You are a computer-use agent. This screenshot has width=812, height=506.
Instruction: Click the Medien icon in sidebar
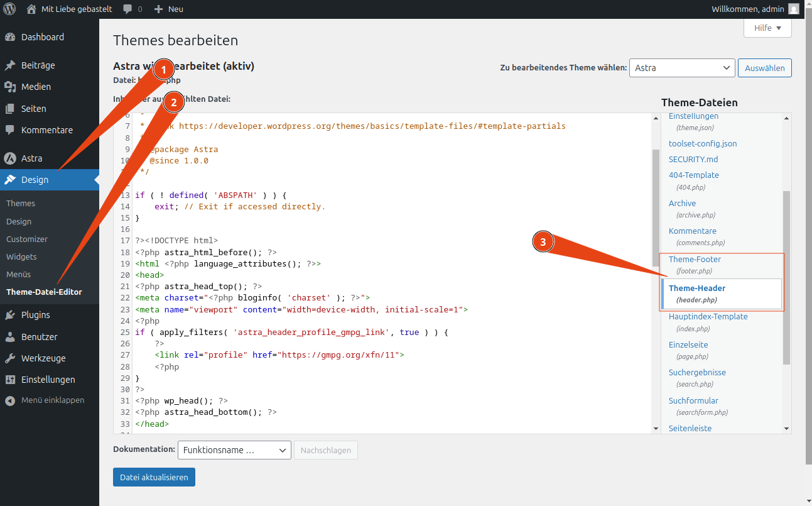[10, 87]
